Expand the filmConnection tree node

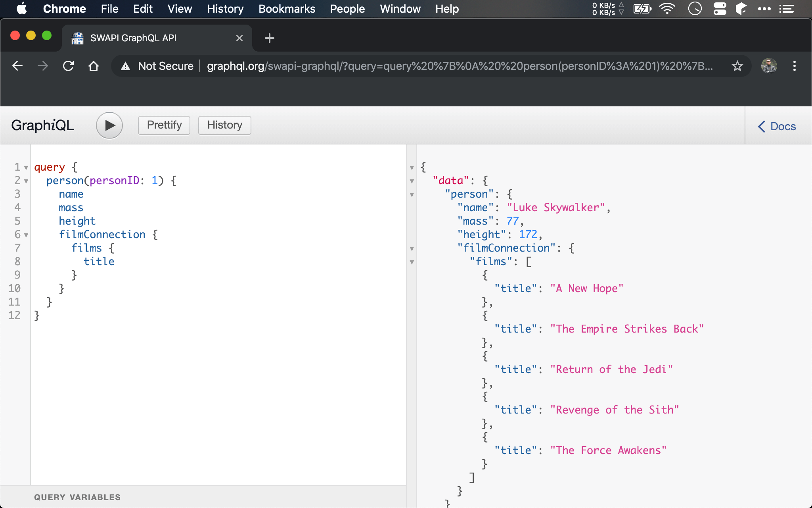pyautogui.click(x=413, y=248)
